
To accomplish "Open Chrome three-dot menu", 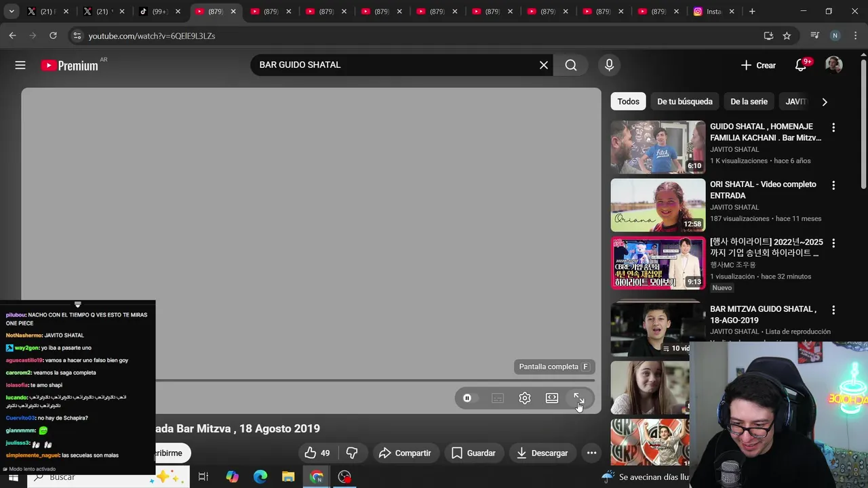I will (x=854, y=36).
